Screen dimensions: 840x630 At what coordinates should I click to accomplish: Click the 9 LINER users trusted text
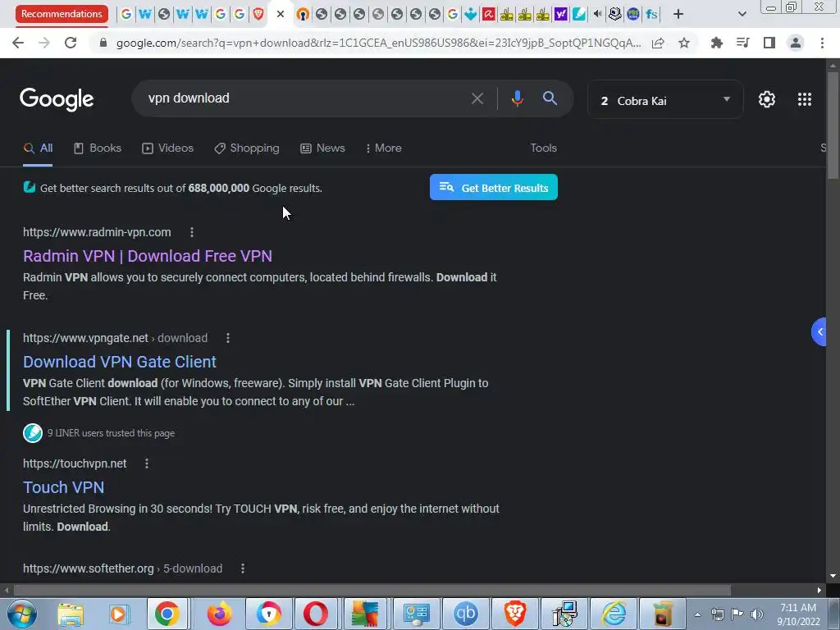coord(111,433)
